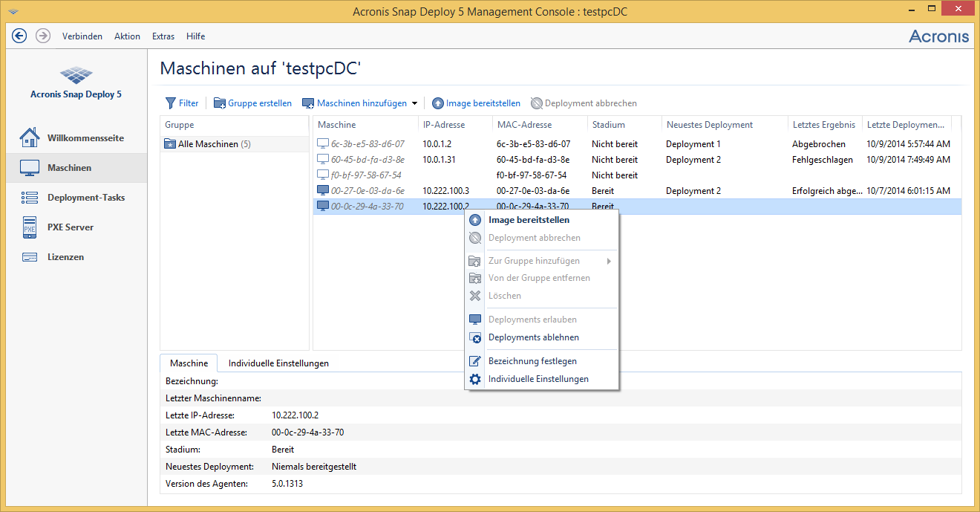The height and width of the screenshot is (512, 980).
Task: Click Deployment 1 cell
Action: click(x=693, y=143)
